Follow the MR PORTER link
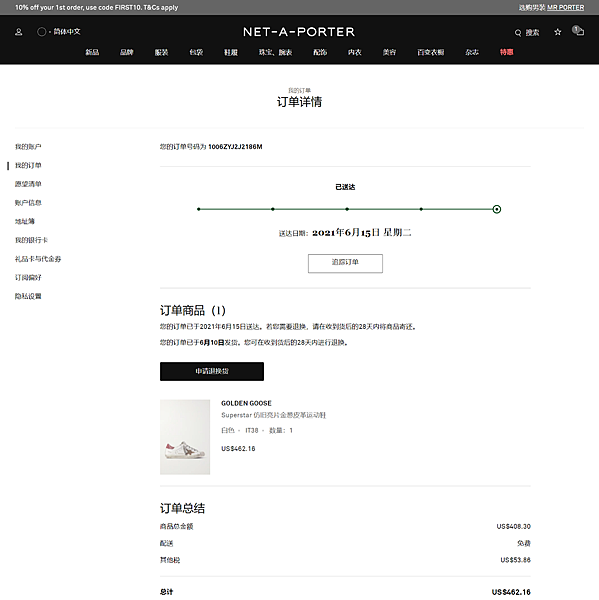The image size is (599, 600). pyautogui.click(x=565, y=8)
